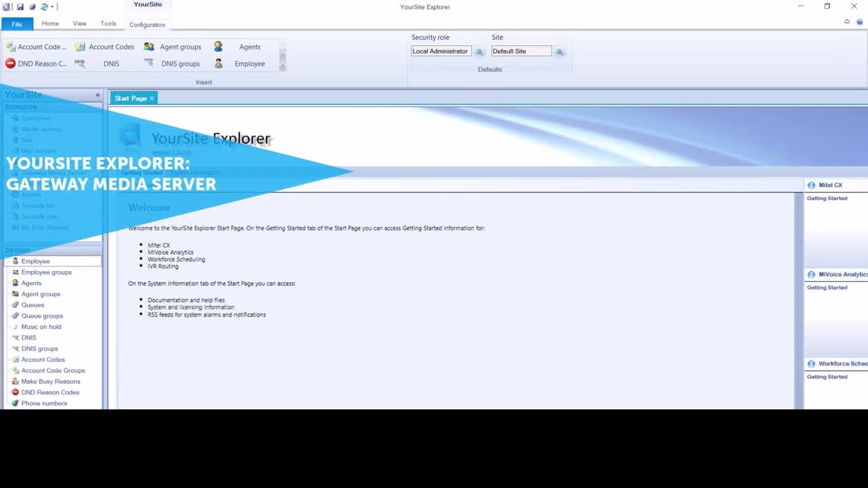The image size is (868, 488).
Task: Click 'System and licensing information' bullet text
Action: (191, 307)
